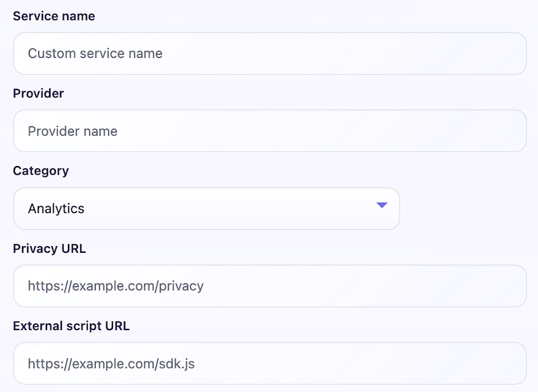Image resolution: width=538 pixels, height=392 pixels.
Task: Click the example.com/privacy placeholder
Action: pos(116,286)
